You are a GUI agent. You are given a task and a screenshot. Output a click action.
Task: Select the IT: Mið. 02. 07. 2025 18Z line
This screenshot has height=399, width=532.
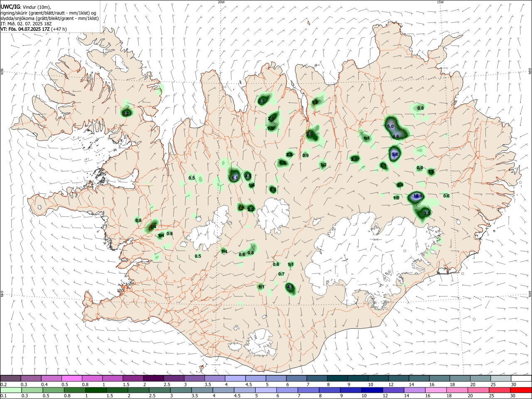(26, 24)
